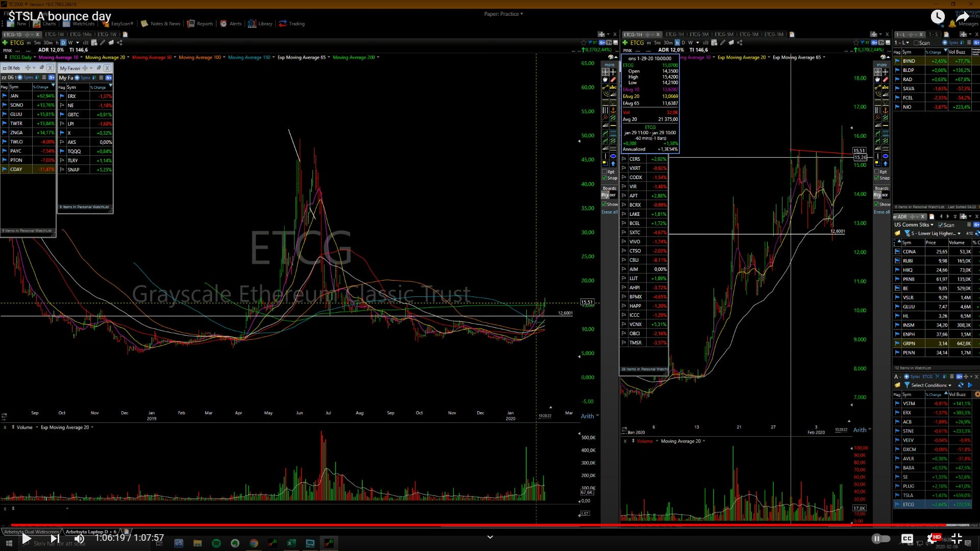The height and width of the screenshot is (551, 980).
Task: Switch to the Arbetsyta Dual Widescreen layout tab
Action: point(31,532)
